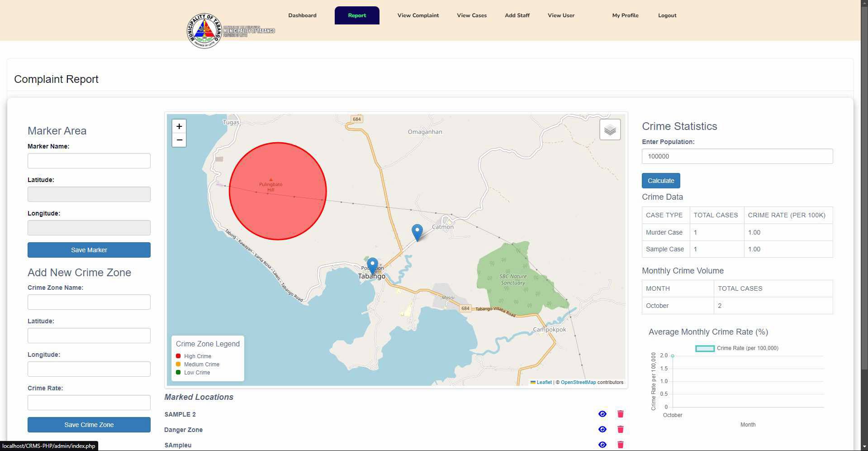This screenshot has width=868, height=451.
Task: Click the CRIME RATE (PER 100K) header
Action: 788,215
